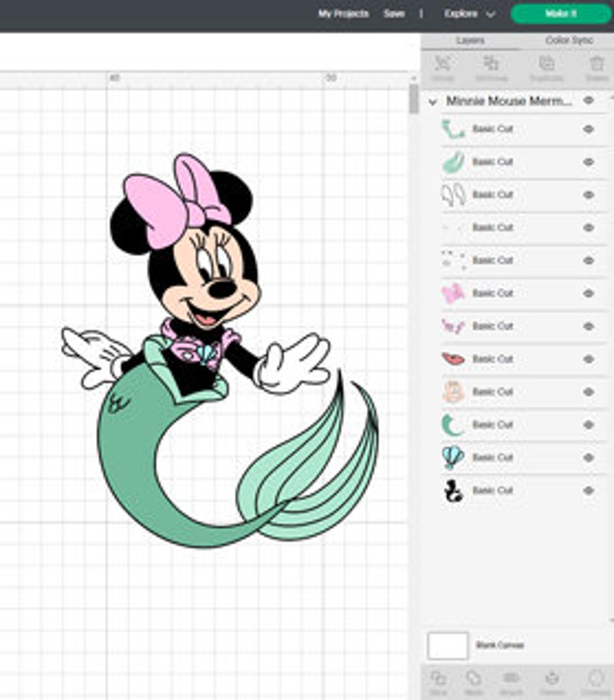The image size is (614, 700).
Task: Click Save in the top bar
Action: coord(394,13)
